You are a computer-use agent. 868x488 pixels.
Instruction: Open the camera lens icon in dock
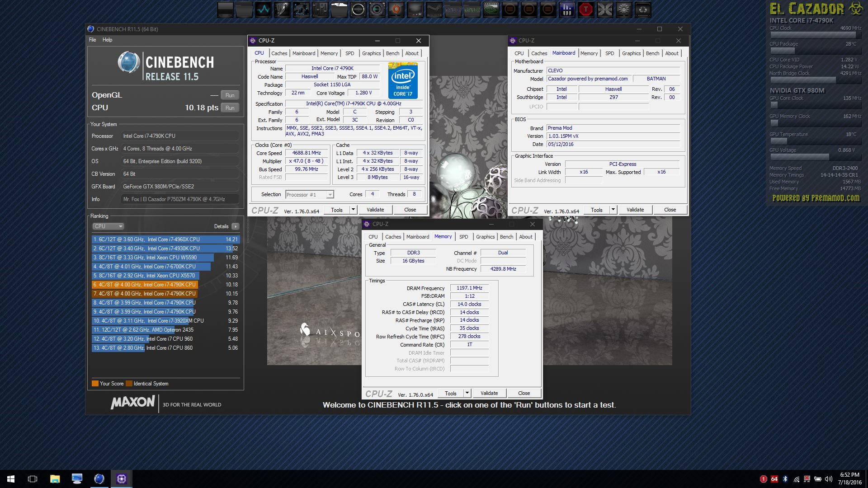[x=377, y=9]
